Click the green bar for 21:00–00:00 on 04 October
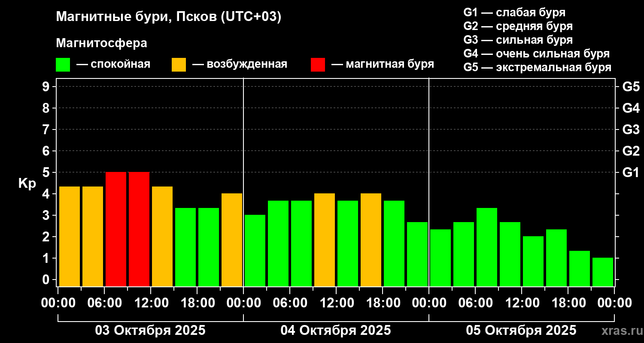 point(417,254)
